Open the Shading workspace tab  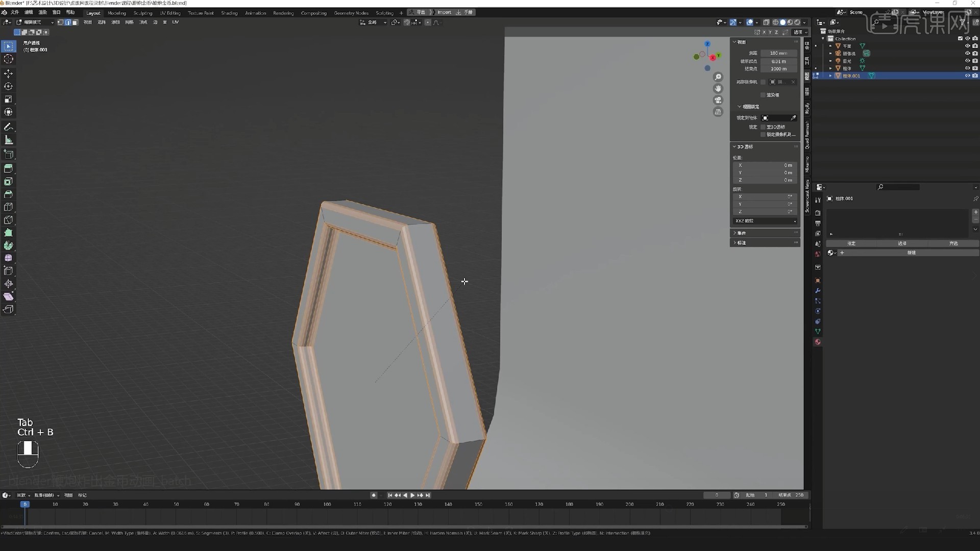[x=229, y=13]
